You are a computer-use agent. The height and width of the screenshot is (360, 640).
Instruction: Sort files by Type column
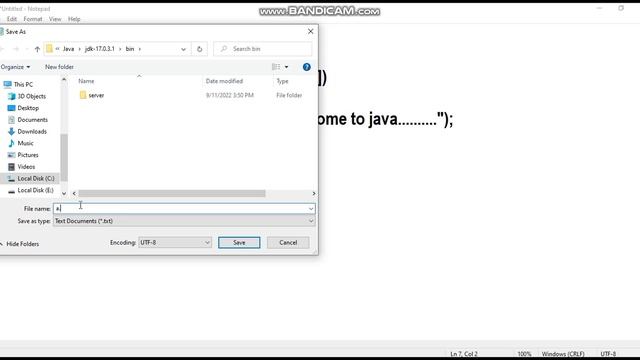point(282,81)
